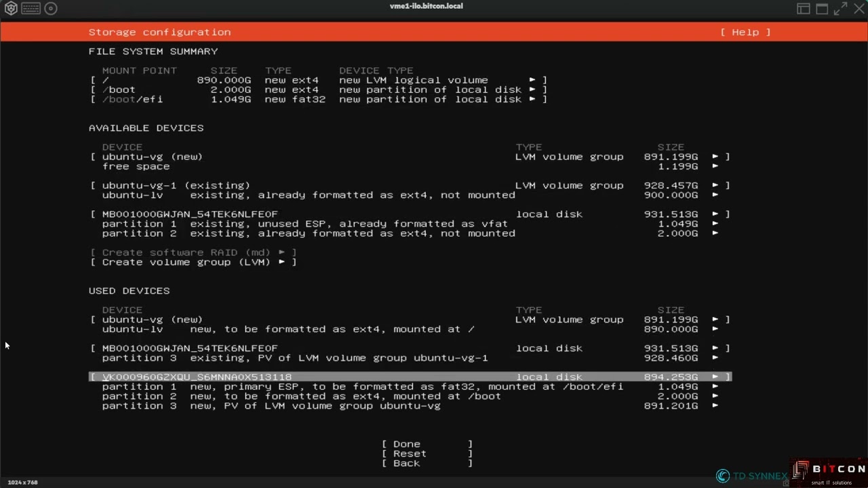Viewport: 868px width, 488px height.
Task: Select the Reset button
Action: [427, 453]
